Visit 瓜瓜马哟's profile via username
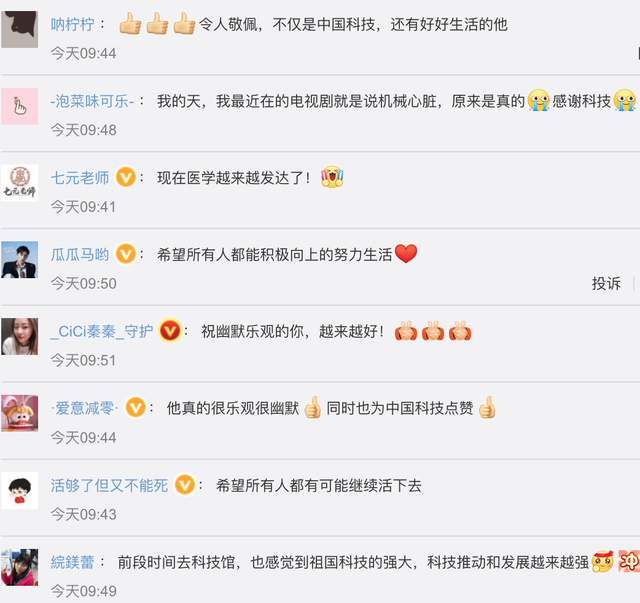The image size is (640, 603). point(80,255)
